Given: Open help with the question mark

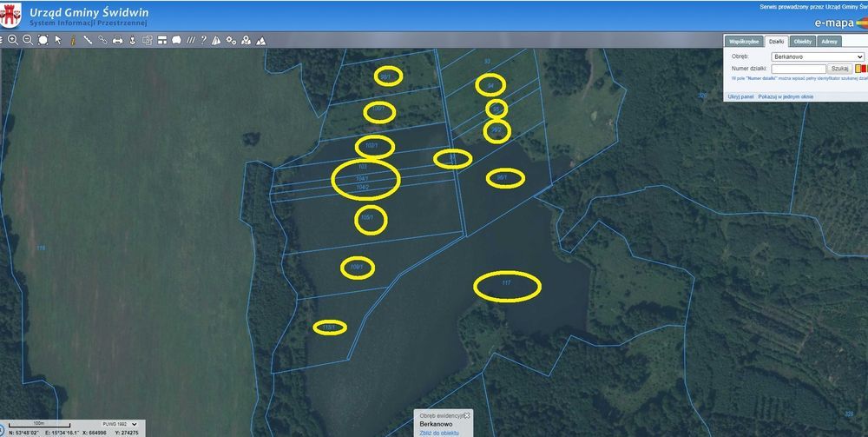Looking at the screenshot, I should [203, 40].
